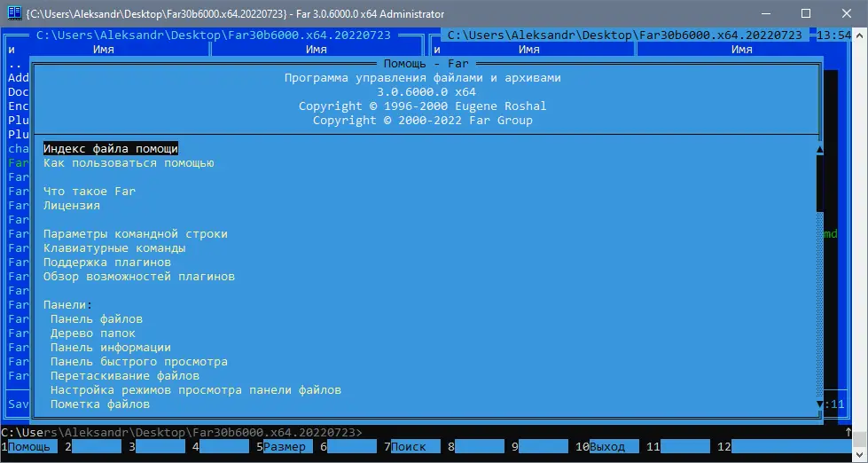Open the 'Лицензия' help topic
The image size is (868, 463).
pos(72,206)
